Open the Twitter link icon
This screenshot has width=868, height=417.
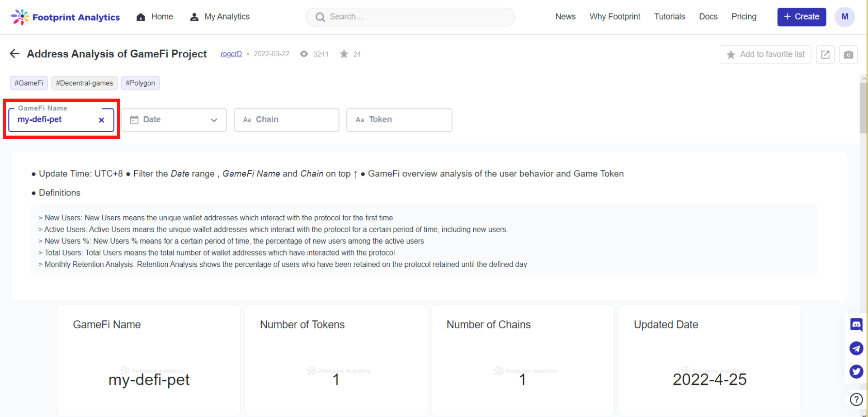point(856,372)
